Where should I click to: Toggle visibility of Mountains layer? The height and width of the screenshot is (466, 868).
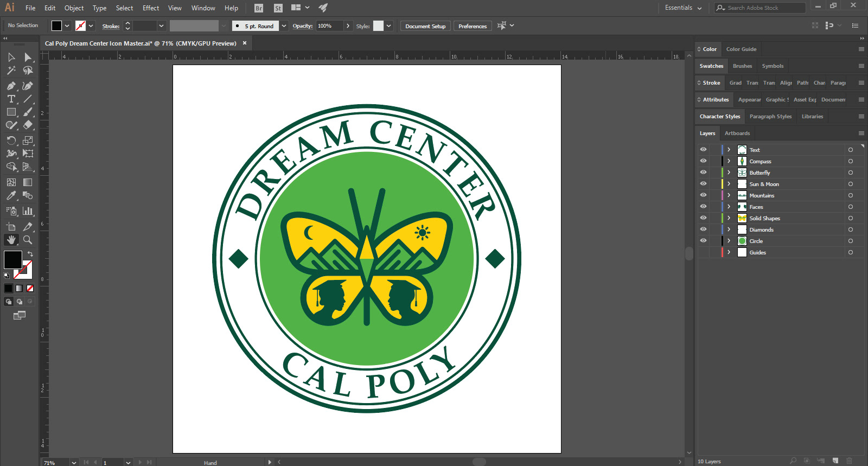[704, 195]
